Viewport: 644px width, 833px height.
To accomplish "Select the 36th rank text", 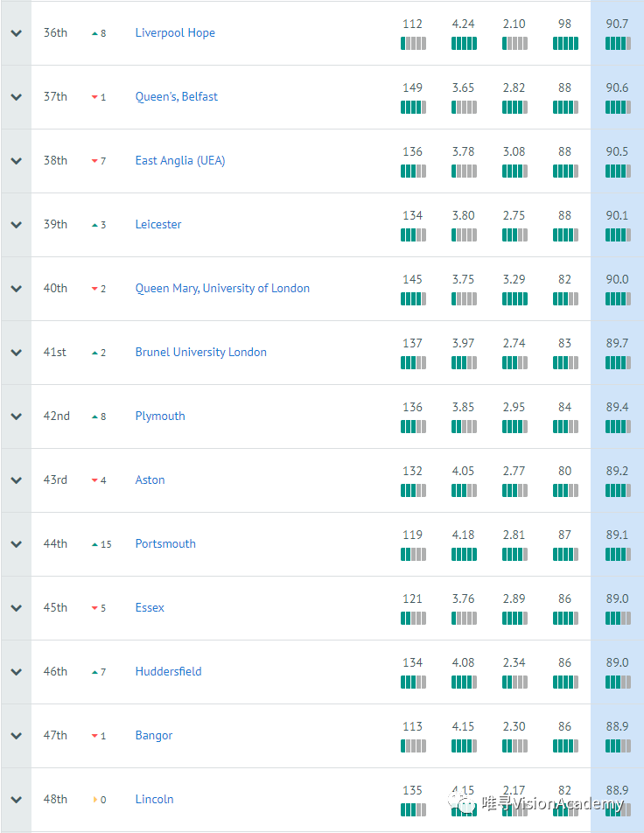I will coord(55,33).
